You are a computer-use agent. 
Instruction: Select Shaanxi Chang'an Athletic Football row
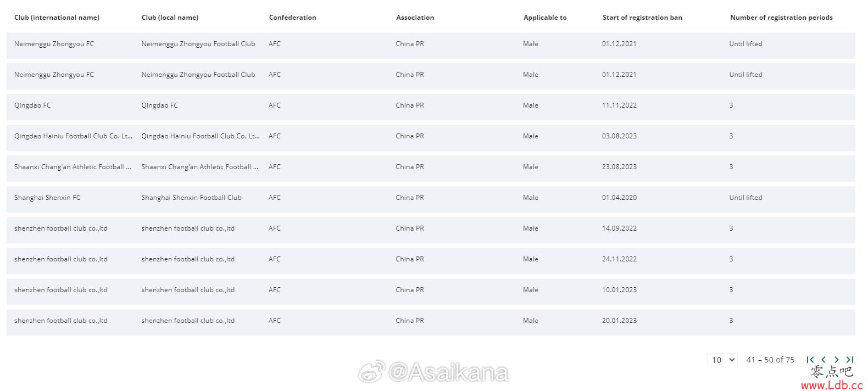pos(73,167)
